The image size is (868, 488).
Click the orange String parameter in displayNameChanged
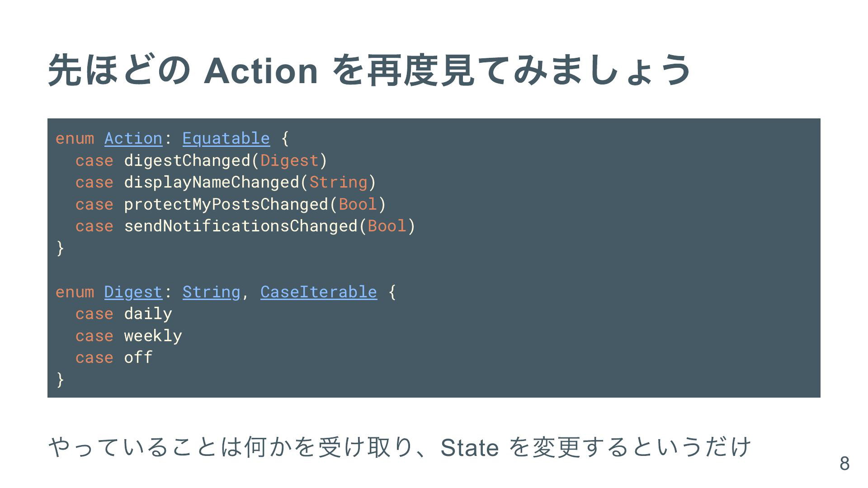[x=339, y=182]
